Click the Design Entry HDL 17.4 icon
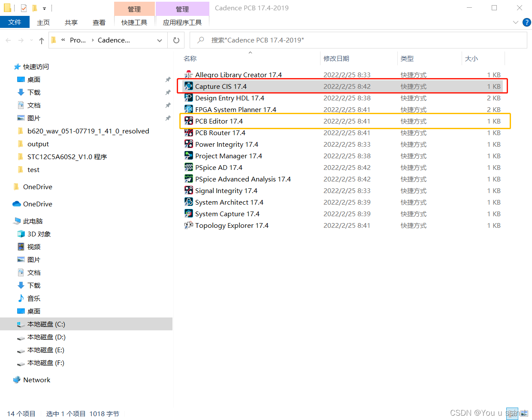532x420 pixels. tap(188, 98)
